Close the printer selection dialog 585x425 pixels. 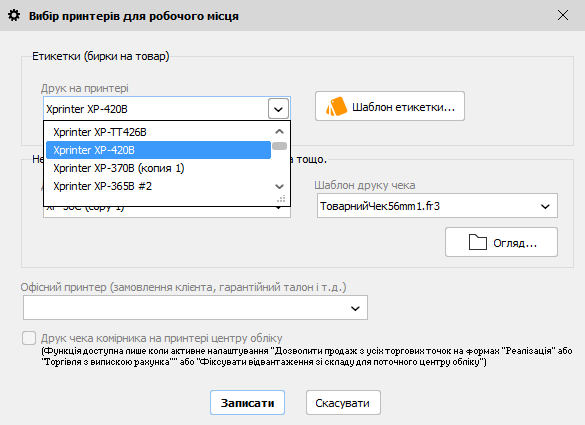tap(563, 15)
